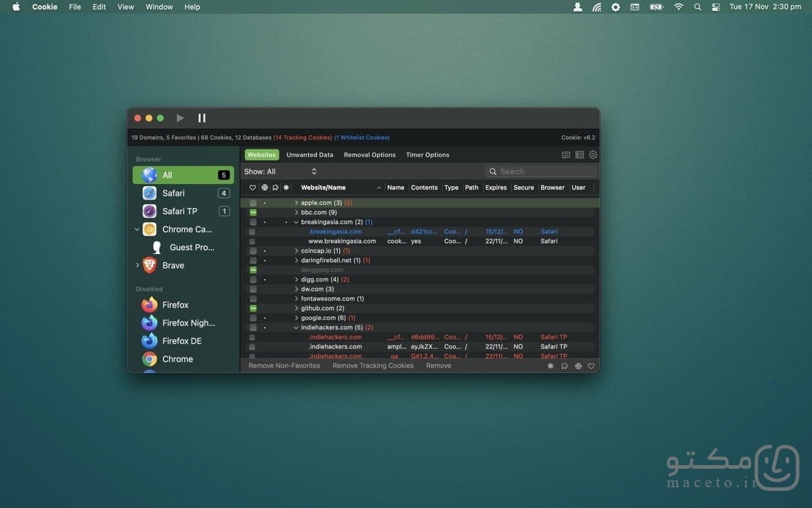812x508 pixels.
Task: Click the tag icon in bottom bar
Action: [x=564, y=366]
